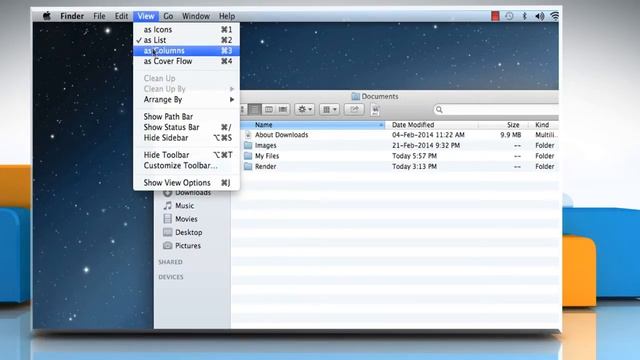Click the Pictures camera sidebar icon
The image size is (640, 360).
[167, 246]
